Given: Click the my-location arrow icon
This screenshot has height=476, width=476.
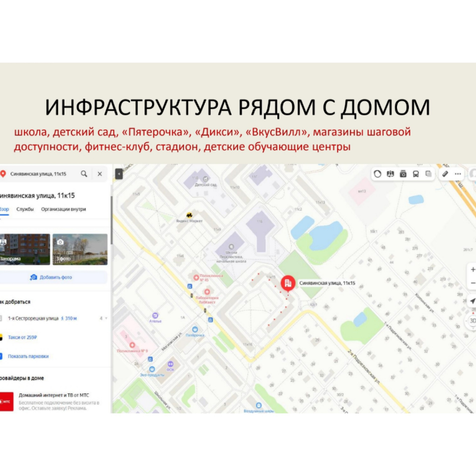Looking at the screenshot, I should pos(473,301).
